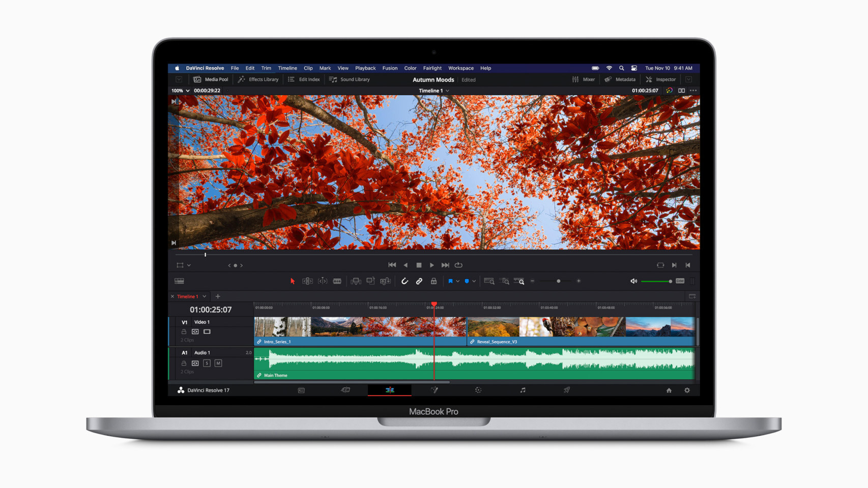Adjust the audio volume slider
The image size is (868, 488).
[656, 281]
